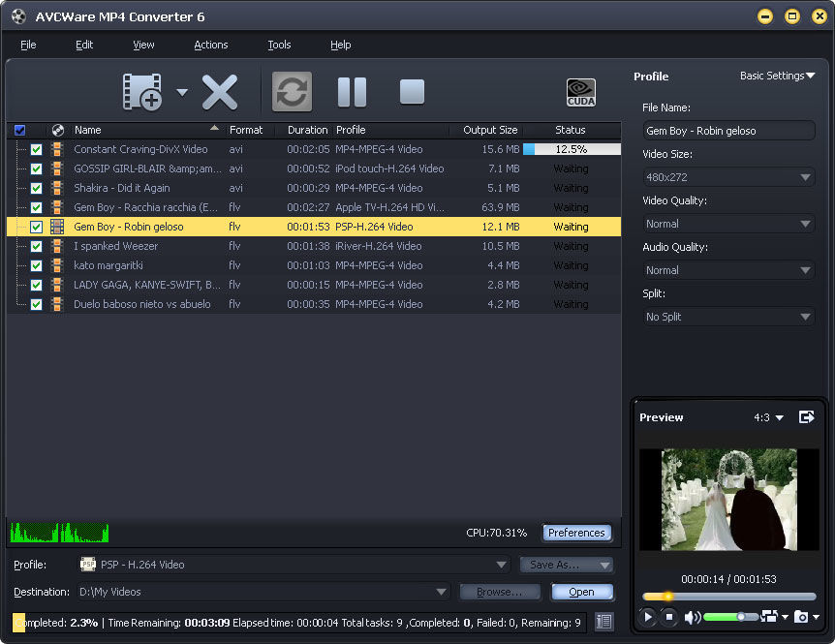Click the Remove (X) toolbar icon
Viewport: 835px width, 644px height.
click(x=219, y=92)
